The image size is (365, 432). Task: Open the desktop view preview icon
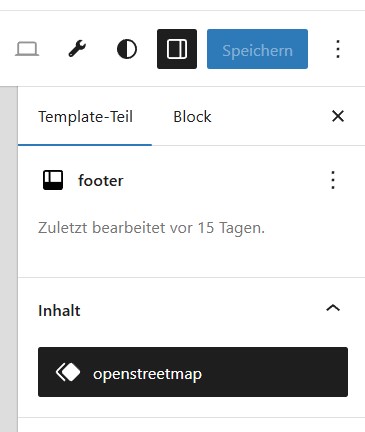click(27, 49)
